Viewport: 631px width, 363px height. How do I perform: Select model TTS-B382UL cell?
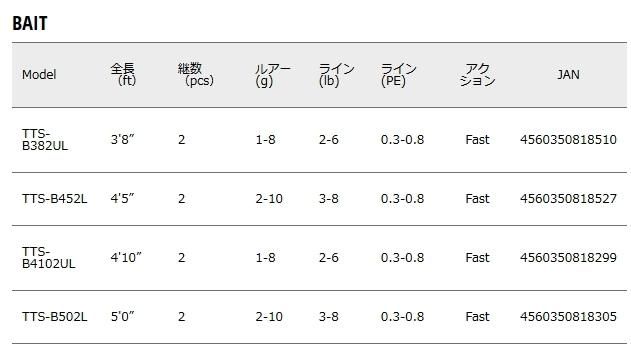click(x=45, y=140)
